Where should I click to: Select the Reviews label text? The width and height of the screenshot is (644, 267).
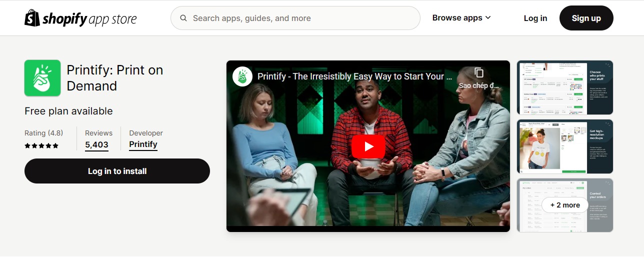coord(98,133)
